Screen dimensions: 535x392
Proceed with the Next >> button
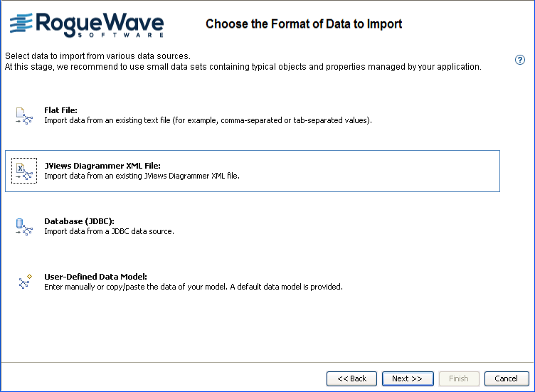point(408,378)
